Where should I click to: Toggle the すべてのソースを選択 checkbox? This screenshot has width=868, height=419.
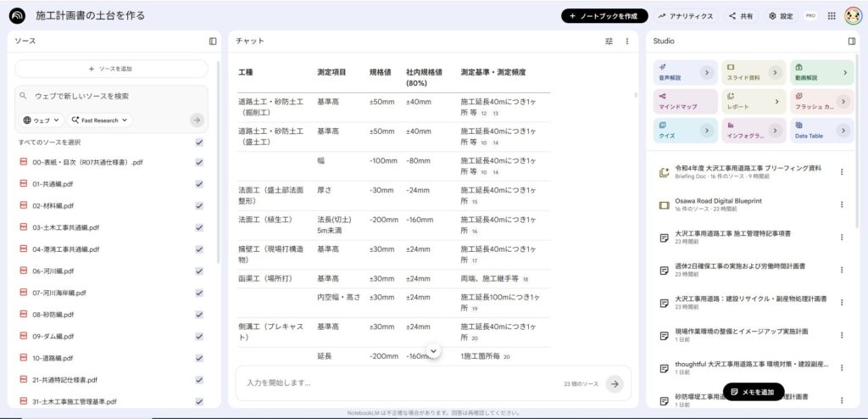click(199, 142)
